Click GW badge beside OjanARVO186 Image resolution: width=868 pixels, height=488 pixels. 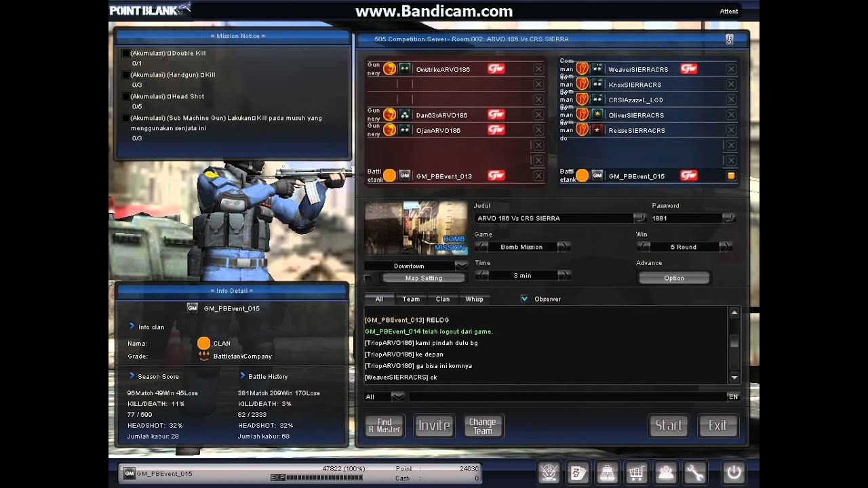496,130
